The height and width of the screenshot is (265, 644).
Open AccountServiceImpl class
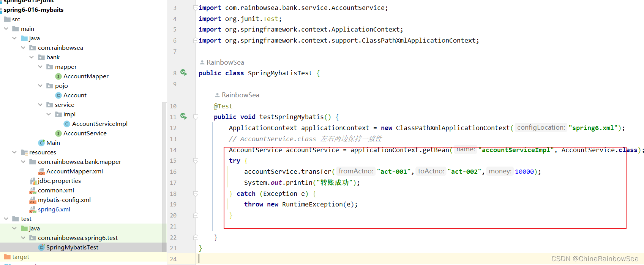[x=100, y=124]
